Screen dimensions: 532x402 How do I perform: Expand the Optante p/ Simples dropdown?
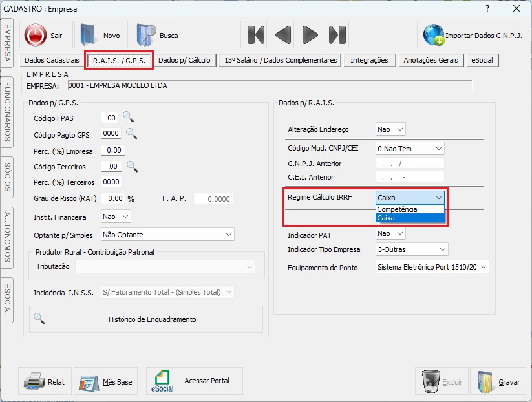tap(228, 235)
